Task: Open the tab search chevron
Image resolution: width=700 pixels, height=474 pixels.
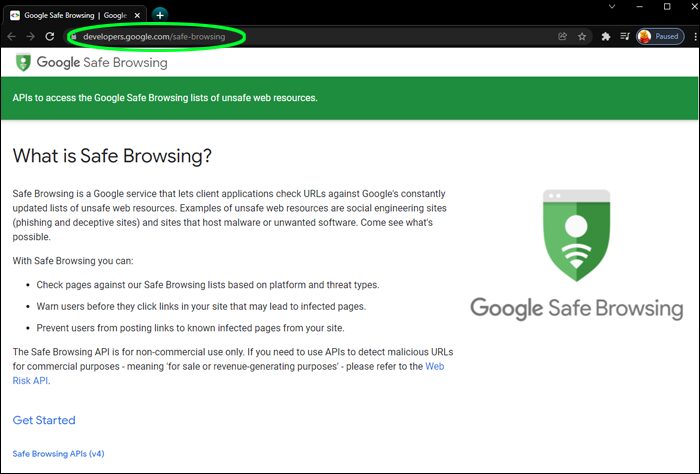Action: click(x=612, y=7)
